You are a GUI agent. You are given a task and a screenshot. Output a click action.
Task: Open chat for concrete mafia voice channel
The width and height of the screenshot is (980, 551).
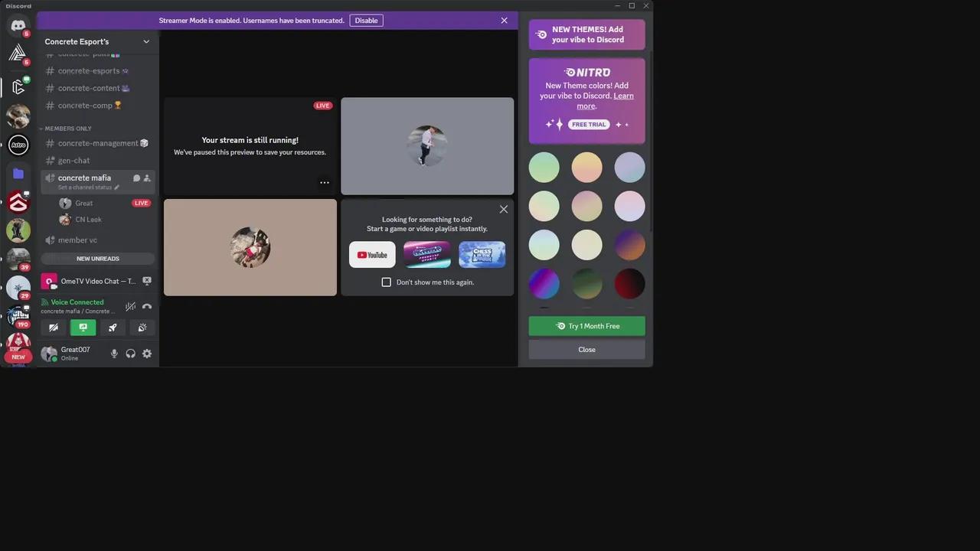[x=136, y=178]
